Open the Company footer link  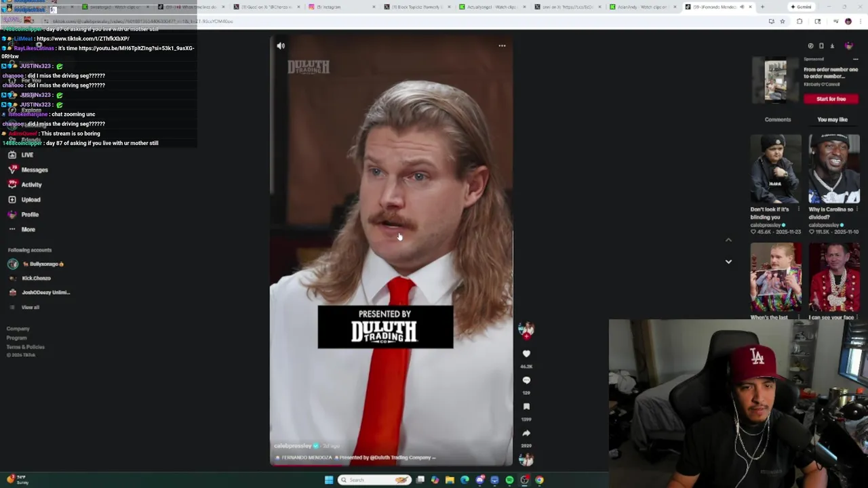[18, 329]
